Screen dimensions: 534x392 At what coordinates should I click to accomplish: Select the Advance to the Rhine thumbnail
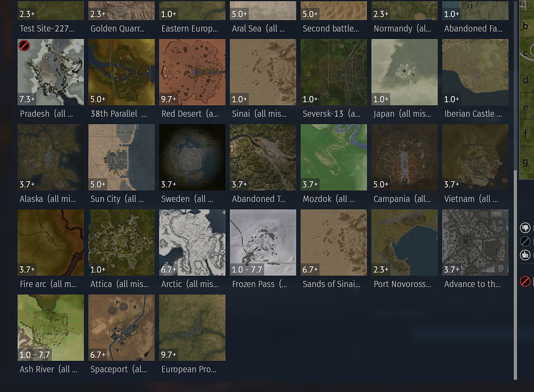click(x=475, y=242)
